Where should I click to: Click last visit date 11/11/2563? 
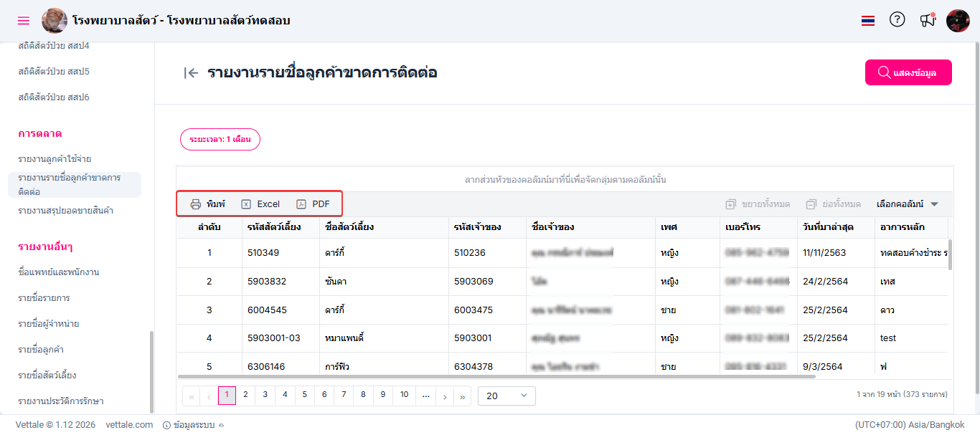point(836,253)
